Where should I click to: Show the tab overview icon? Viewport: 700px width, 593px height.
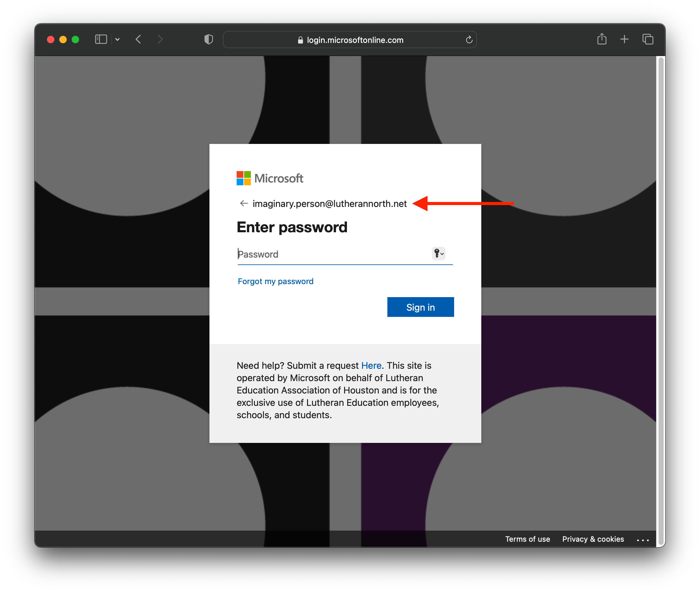pyautogui.click(x=647, y=39)
